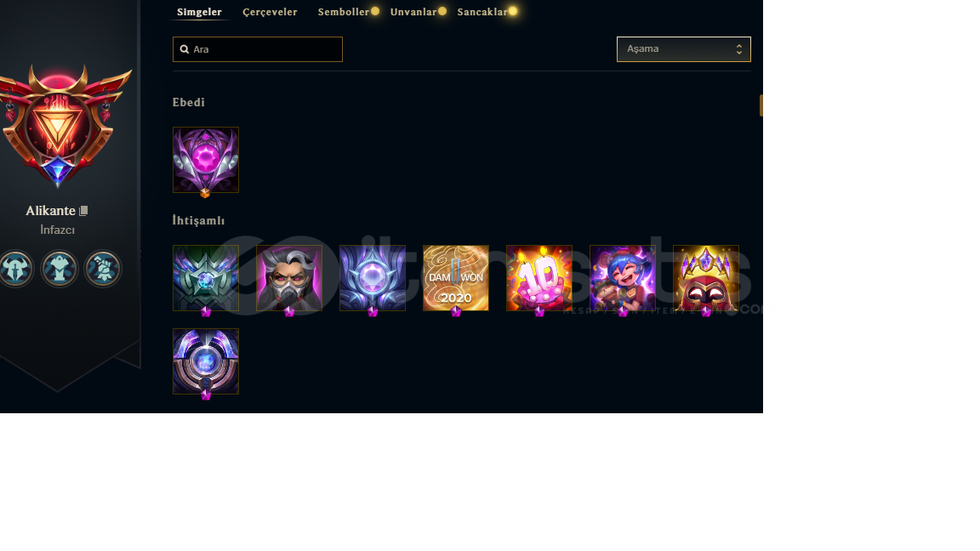Viewport: 980px width, 551px height.
Task: Go to the Unvanlar tab
Action: pos(413,12)
